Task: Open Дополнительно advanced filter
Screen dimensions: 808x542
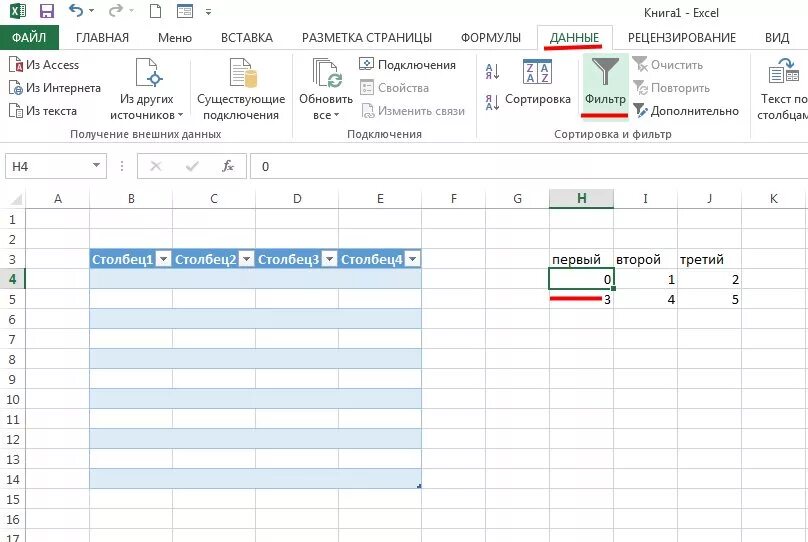Action: pyautogui.click(x=686, y=110)
